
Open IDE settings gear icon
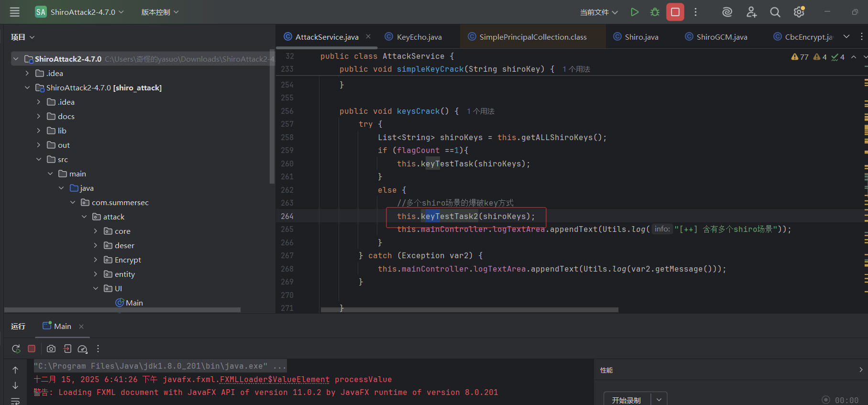click(799, 12)
